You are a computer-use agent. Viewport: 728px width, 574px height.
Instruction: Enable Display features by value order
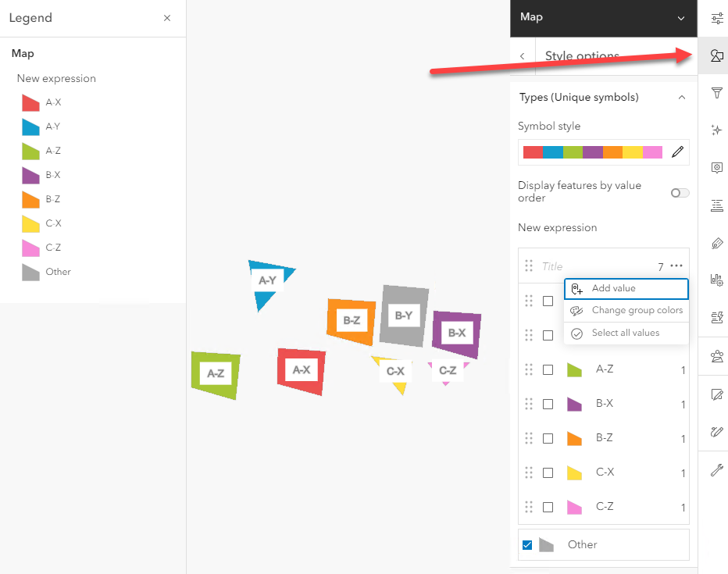pyautogui.click(x=679, y=192)
